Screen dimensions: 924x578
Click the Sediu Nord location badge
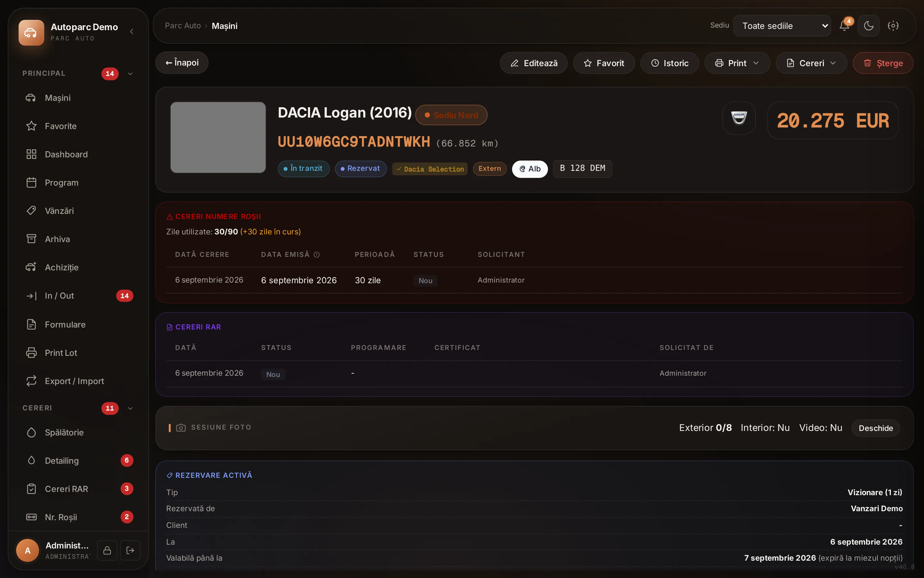coord(451,115)
